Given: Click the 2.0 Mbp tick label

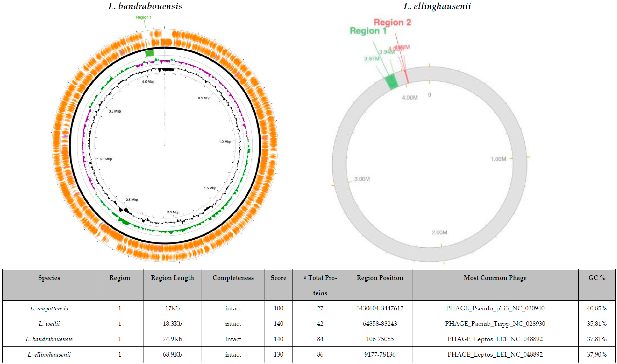Looking at the screenshot, I should 173,212.
